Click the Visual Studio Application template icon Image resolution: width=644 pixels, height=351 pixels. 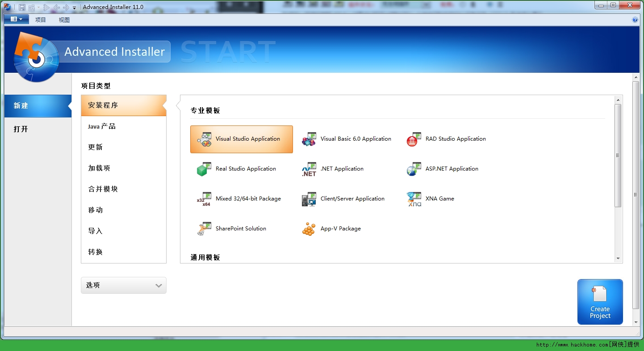coord(204,139)
